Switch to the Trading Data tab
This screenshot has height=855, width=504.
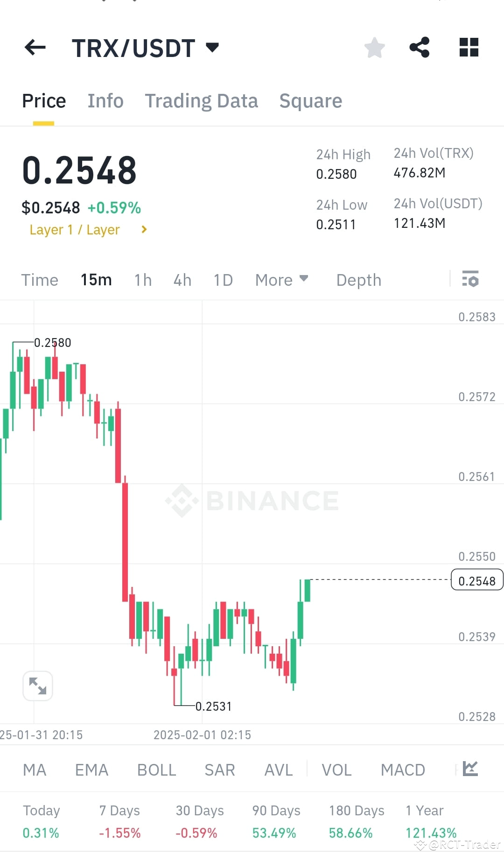click(202, 100)
